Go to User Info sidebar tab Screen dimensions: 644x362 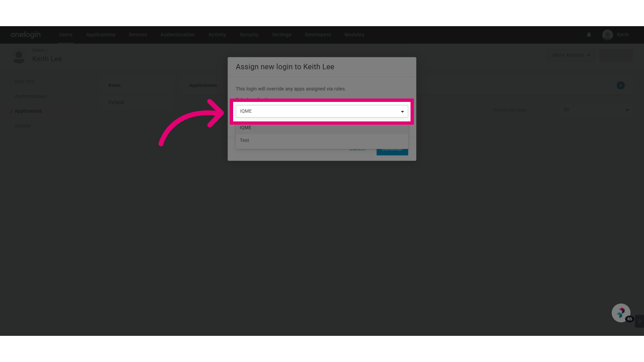coord(24,81)
